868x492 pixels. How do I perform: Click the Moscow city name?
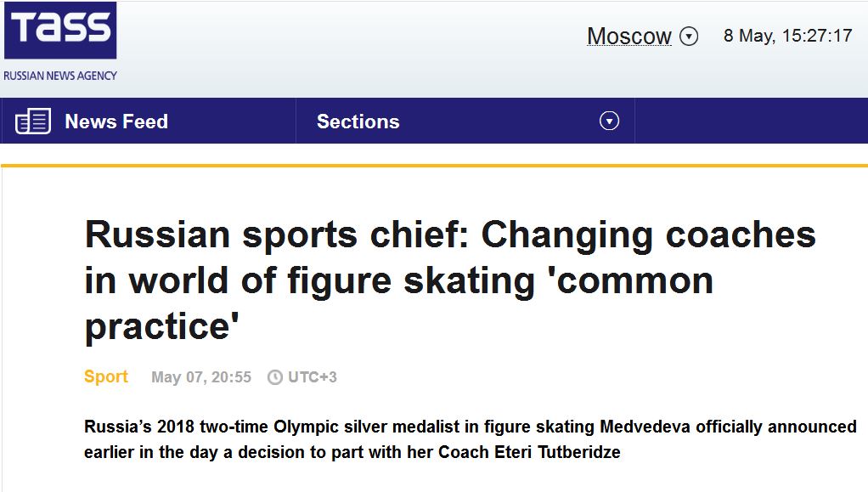coord(628,37)
